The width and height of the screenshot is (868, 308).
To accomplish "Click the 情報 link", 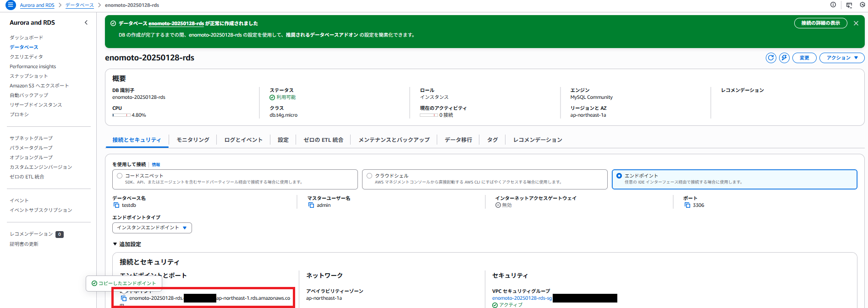I will pos(156,165).
